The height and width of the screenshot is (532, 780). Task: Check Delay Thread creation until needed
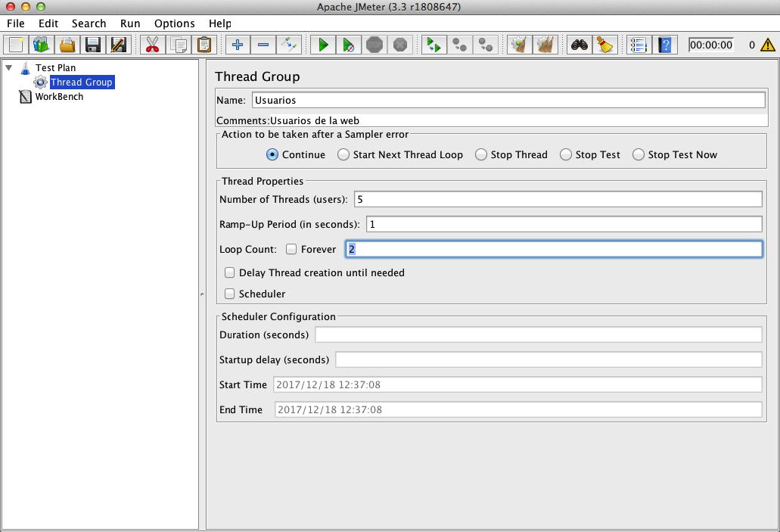tap(229, 272)
